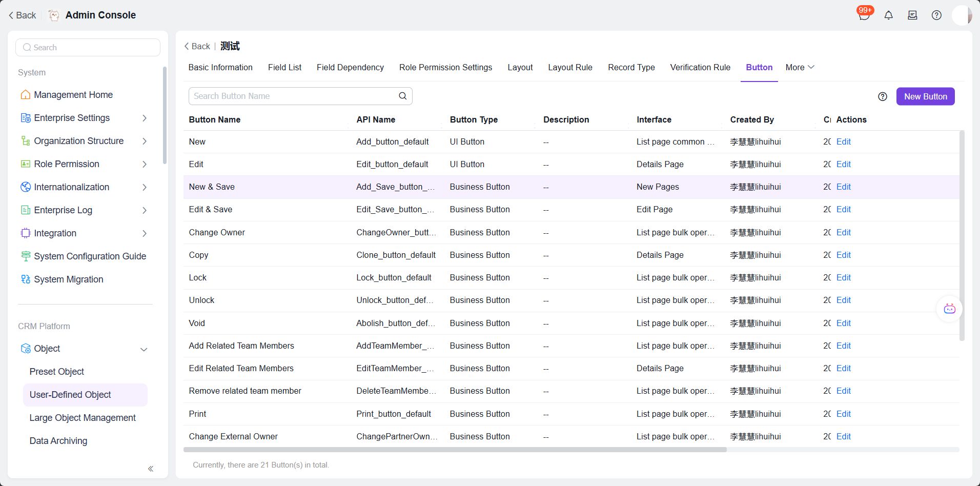
Task: Click the inbox/workbench icon in top bar
Action: (x=912, y=15)
